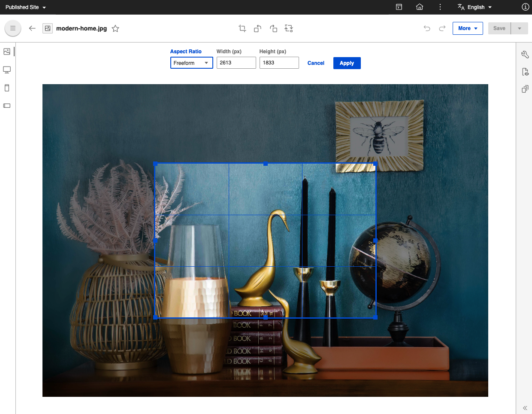Undo the last edit
This screenshot has height=414, width=532.
click(427, 28)
